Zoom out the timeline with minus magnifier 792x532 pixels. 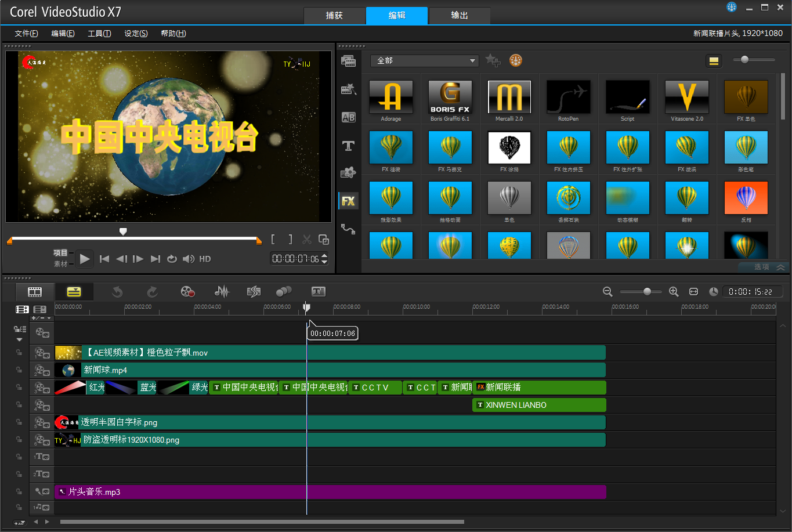pyautogui.click(x=607, y=292)
